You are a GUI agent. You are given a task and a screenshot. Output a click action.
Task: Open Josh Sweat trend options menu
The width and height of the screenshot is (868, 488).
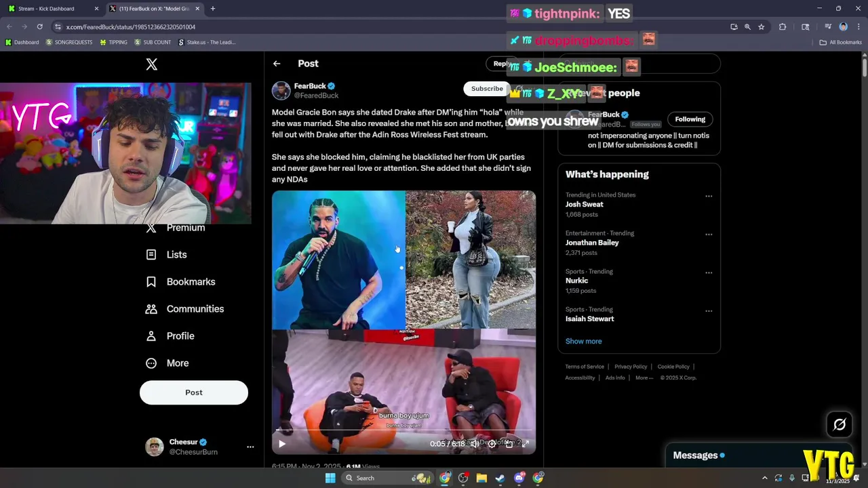coord(709,197)
